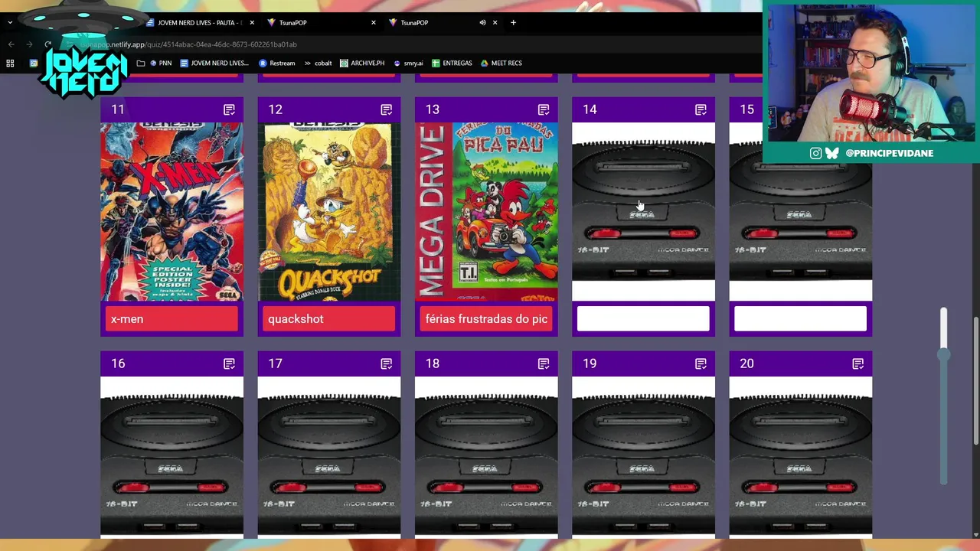Click the empty answer field on card 14
980x551 pixels.
(643, 319)
